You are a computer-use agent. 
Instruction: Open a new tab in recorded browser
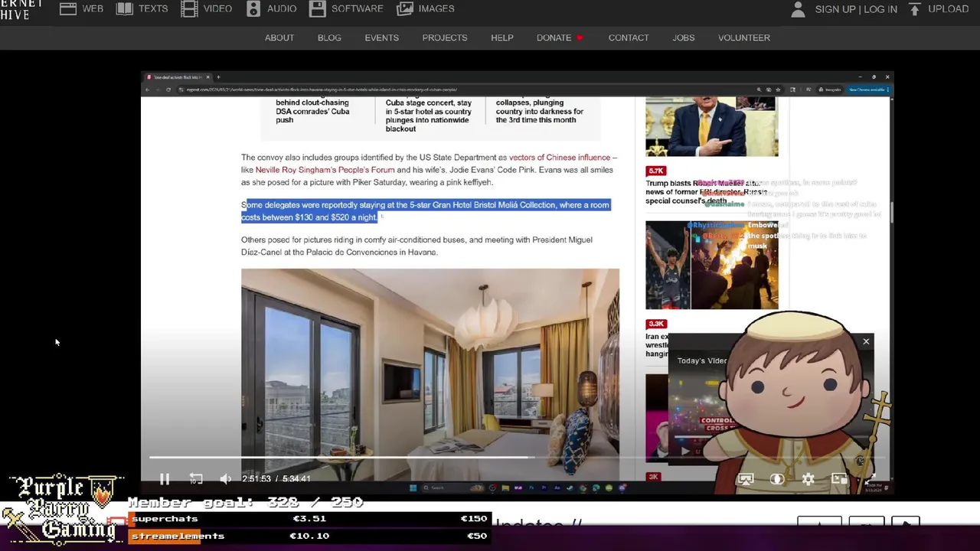218,77
